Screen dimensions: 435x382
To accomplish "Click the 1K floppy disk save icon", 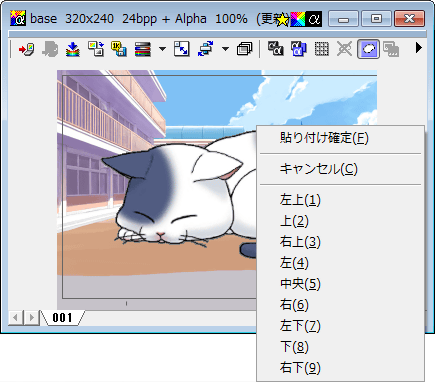I will pos(119,49).
